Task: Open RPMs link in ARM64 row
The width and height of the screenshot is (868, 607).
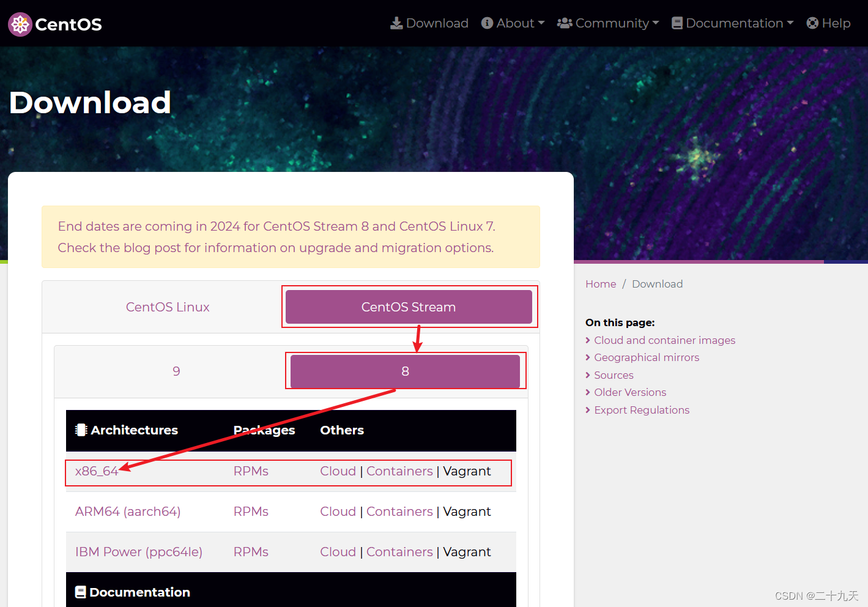Action: (251, 512)
